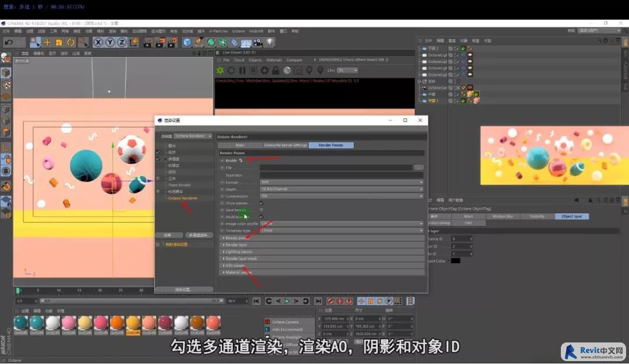Viewport: 629px width, 364px height.
Task: Open Octane settings gear in Live Viewer
Action: [265, 70]
